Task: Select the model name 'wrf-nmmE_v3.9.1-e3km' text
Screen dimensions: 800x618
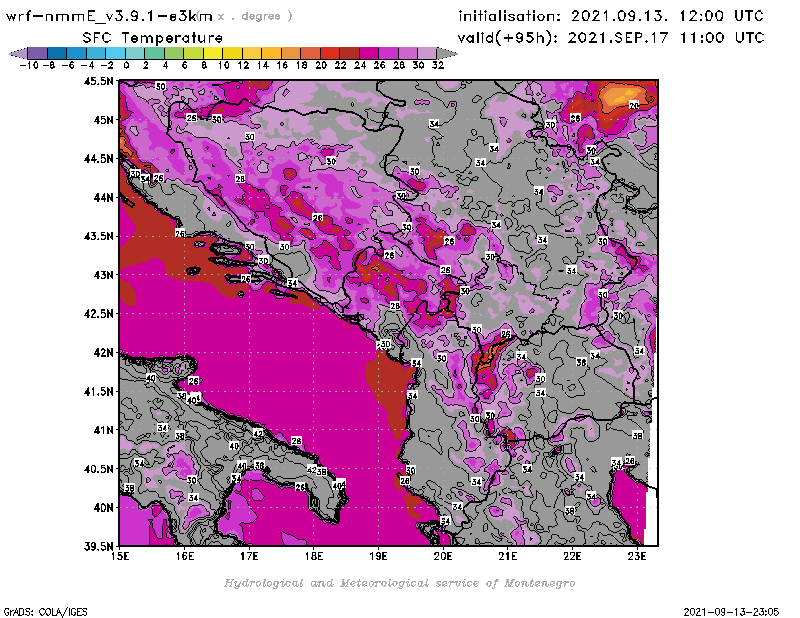Action: [109, 16]
